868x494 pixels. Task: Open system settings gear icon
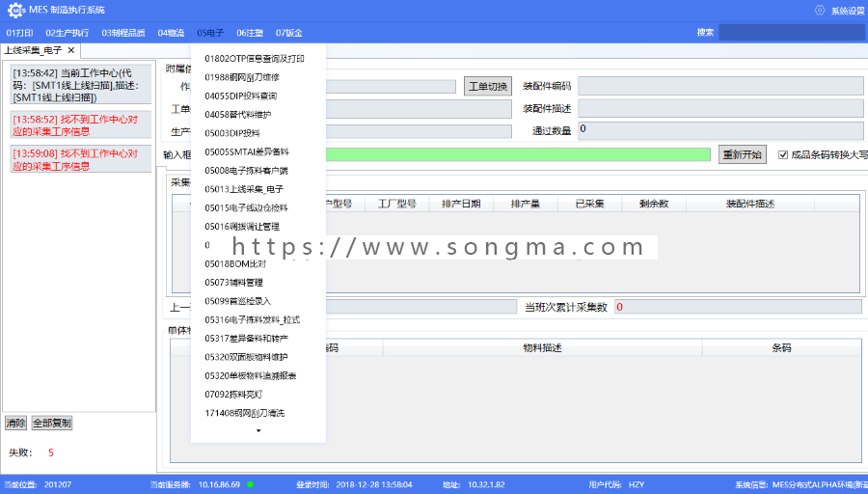click(820, 10)
